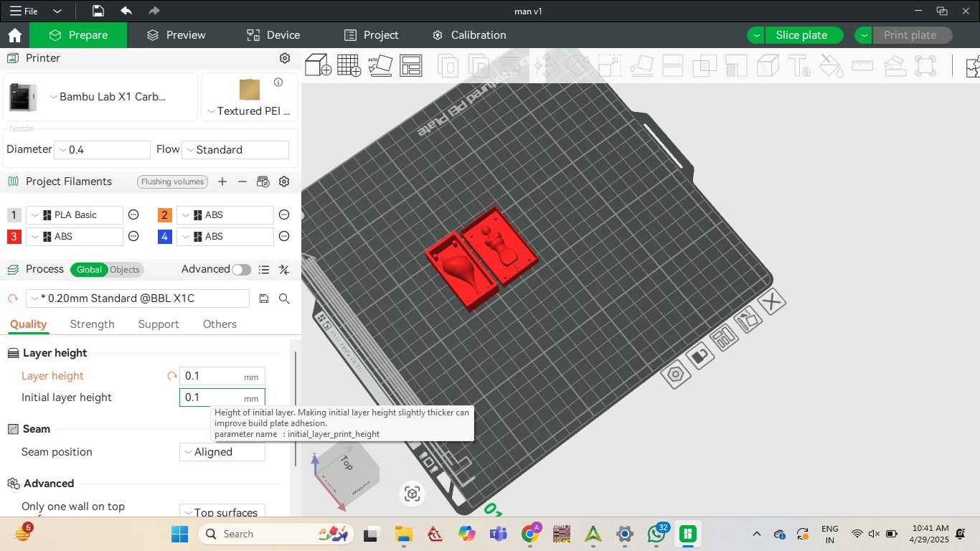The width and height of the screenshot is (980, 551).
Task: Open Windows Start menu on taskbar
Action: point(179,534)
